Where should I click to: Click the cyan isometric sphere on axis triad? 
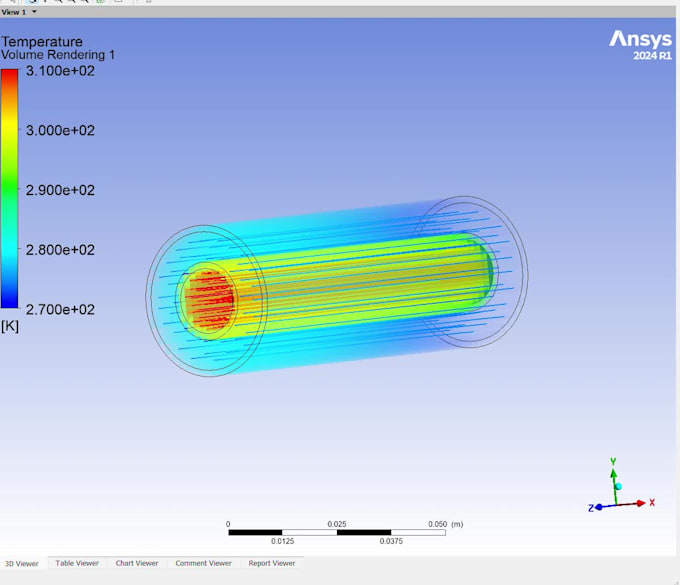tap(618, 487)
